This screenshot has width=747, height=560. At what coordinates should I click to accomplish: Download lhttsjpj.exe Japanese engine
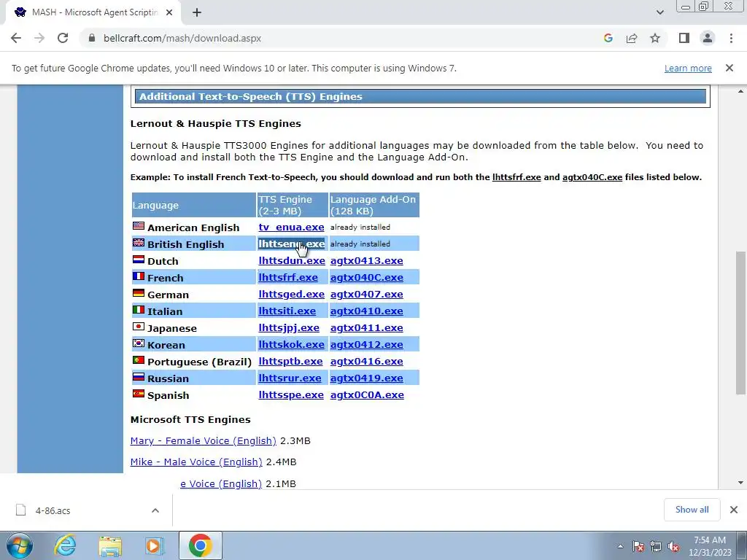point(289,328)
